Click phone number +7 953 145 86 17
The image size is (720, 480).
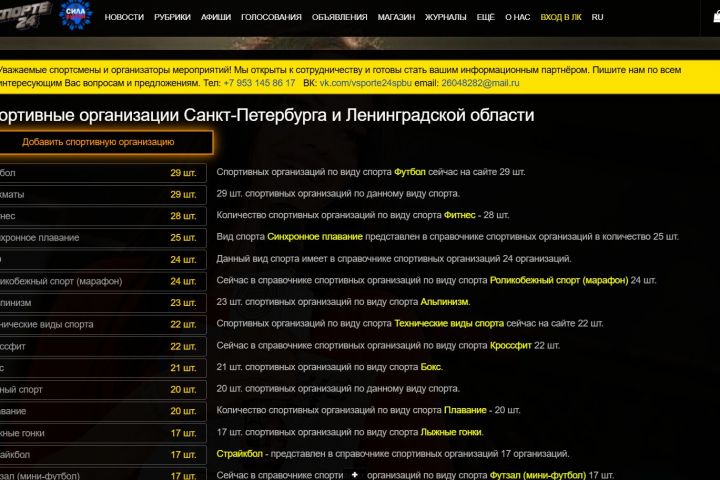pos(259,83)
